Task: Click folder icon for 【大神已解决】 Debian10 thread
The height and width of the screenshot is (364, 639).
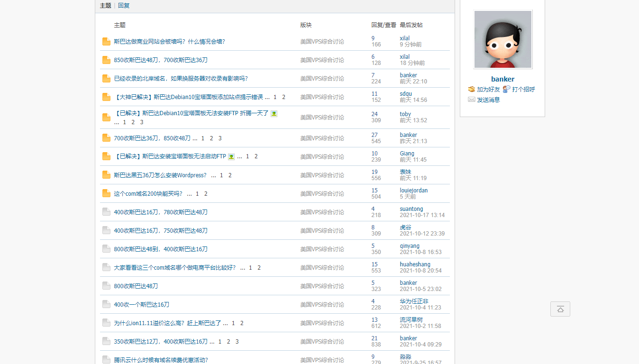Action: (x=106, y=97)
